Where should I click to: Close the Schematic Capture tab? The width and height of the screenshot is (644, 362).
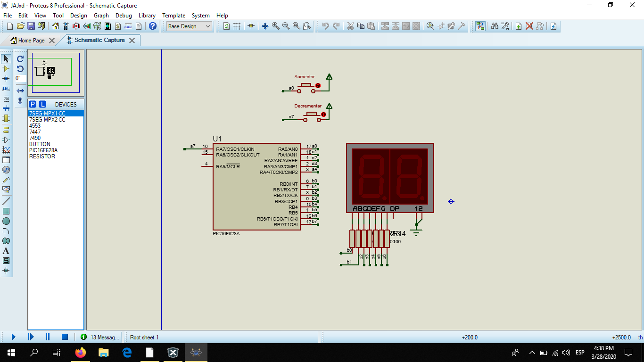pyautogui.click(x=132, y=41)
